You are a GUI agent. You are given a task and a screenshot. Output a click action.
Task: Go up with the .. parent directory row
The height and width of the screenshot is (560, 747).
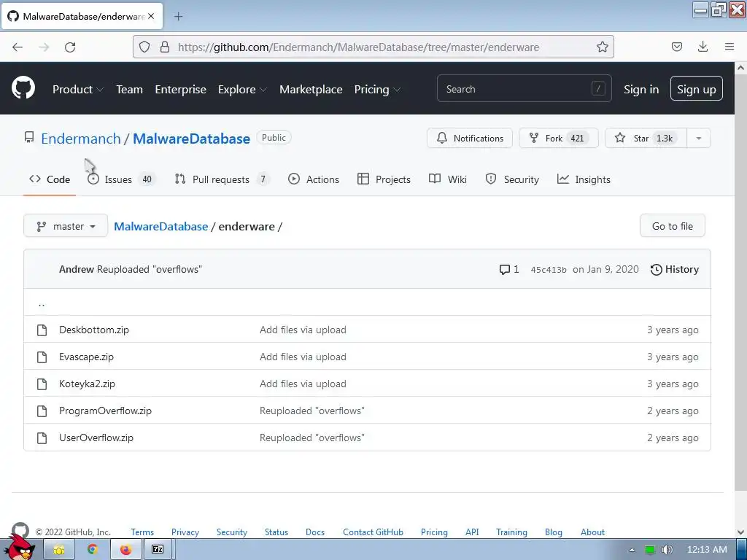tap(367, 302)
